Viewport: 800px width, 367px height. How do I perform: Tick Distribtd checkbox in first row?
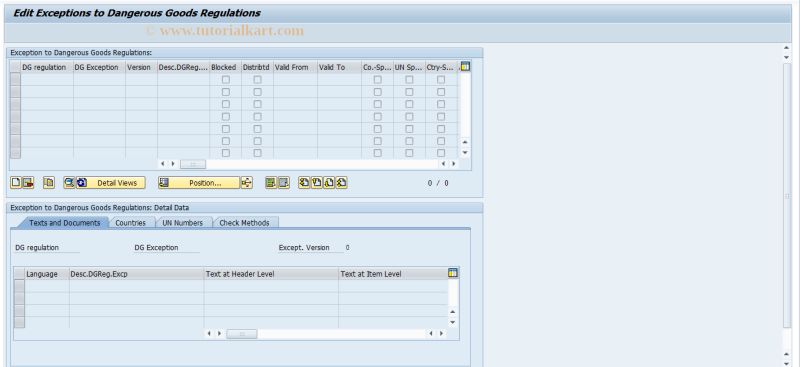[258, 80]
